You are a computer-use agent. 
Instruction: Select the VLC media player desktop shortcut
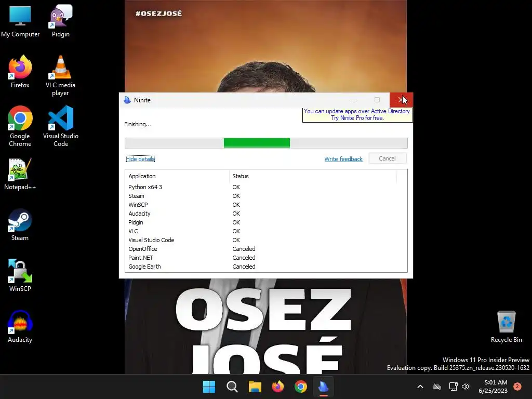click(60, 76)
